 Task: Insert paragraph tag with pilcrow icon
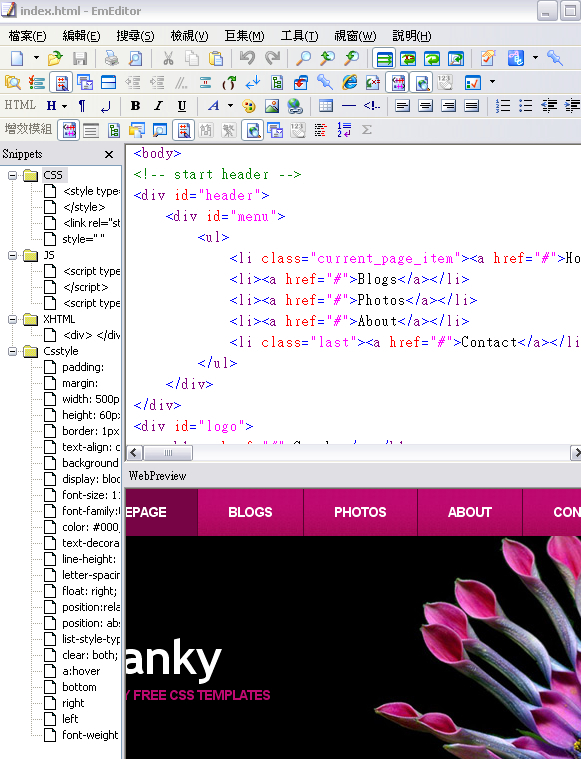[82, 106]
